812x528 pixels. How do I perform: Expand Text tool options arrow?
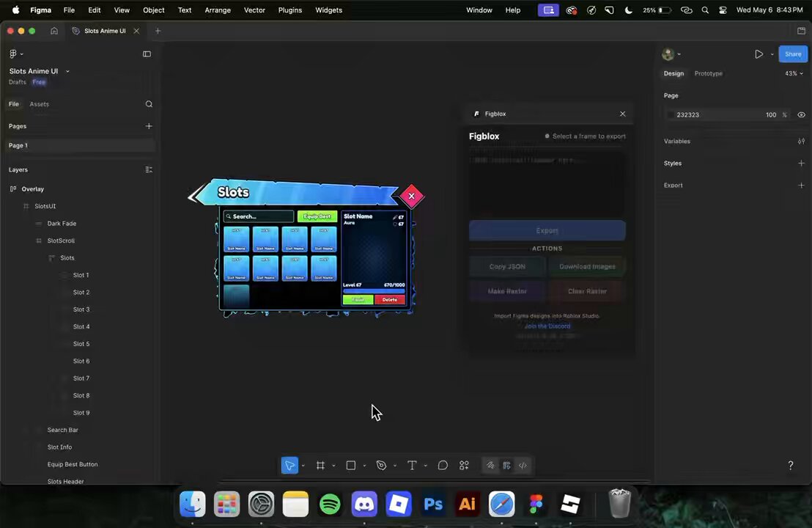point(425,466)
